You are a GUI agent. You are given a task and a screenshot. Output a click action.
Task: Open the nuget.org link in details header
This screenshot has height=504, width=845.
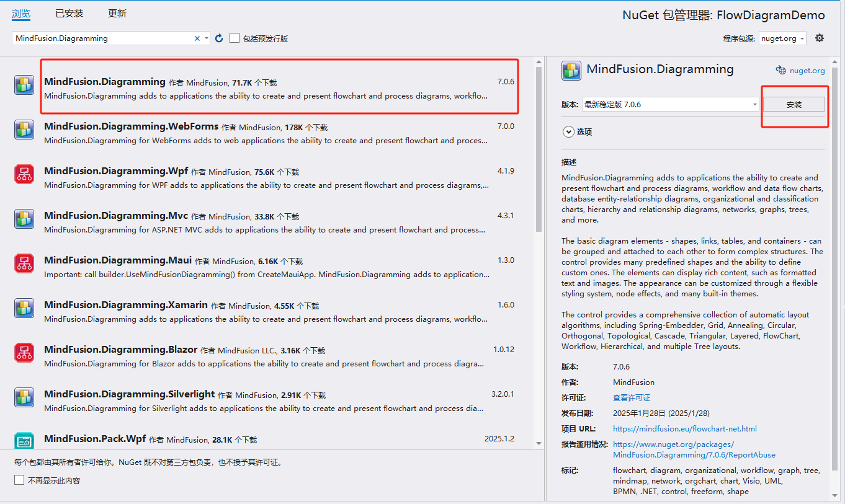coord(807,71)
